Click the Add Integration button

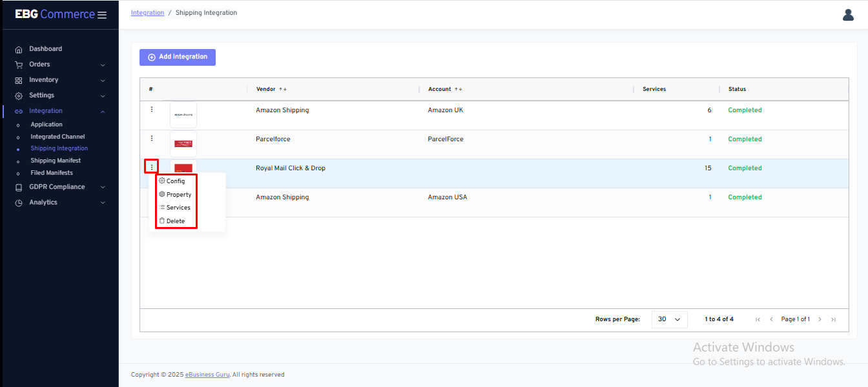tap(178, 57)
